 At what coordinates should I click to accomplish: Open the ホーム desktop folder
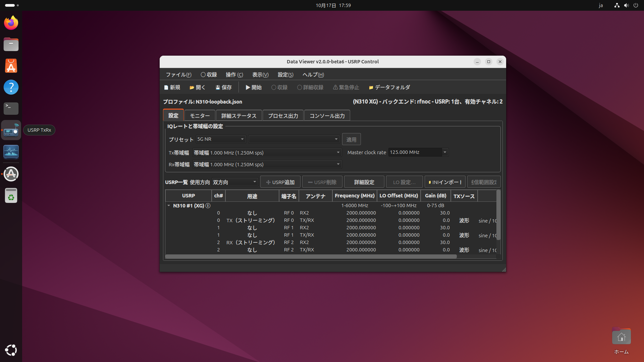[x=621, y=341]
